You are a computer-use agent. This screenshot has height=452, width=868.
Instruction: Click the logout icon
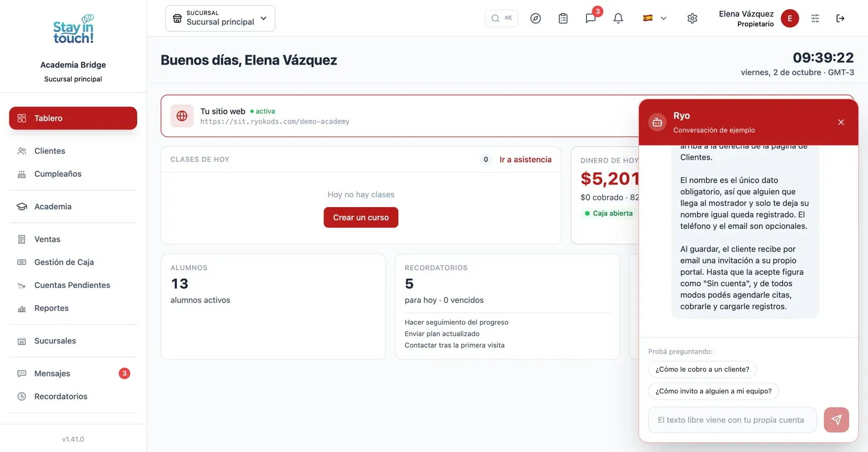pos(840,18)
